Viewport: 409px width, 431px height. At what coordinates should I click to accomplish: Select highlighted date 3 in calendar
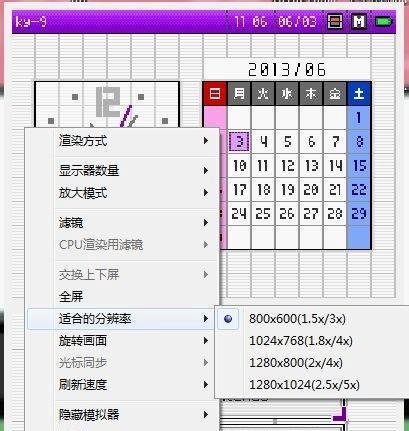click(x=239, y=142)
